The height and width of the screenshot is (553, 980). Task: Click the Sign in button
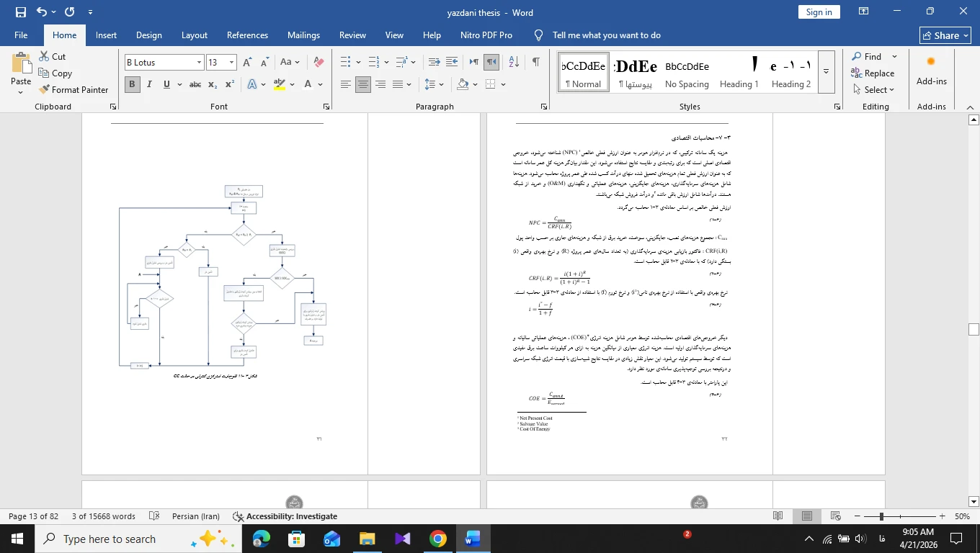pyautogui.click(x=819, y=12)
